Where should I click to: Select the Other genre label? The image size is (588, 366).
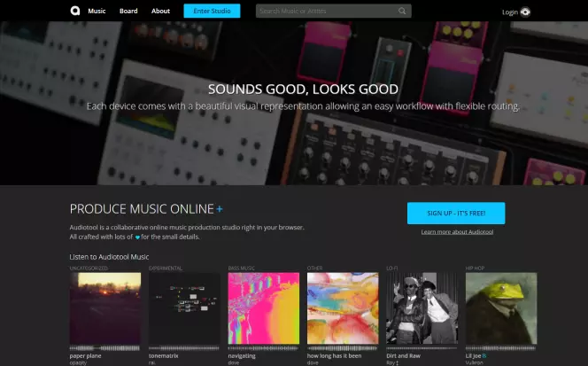pos(314,268)
